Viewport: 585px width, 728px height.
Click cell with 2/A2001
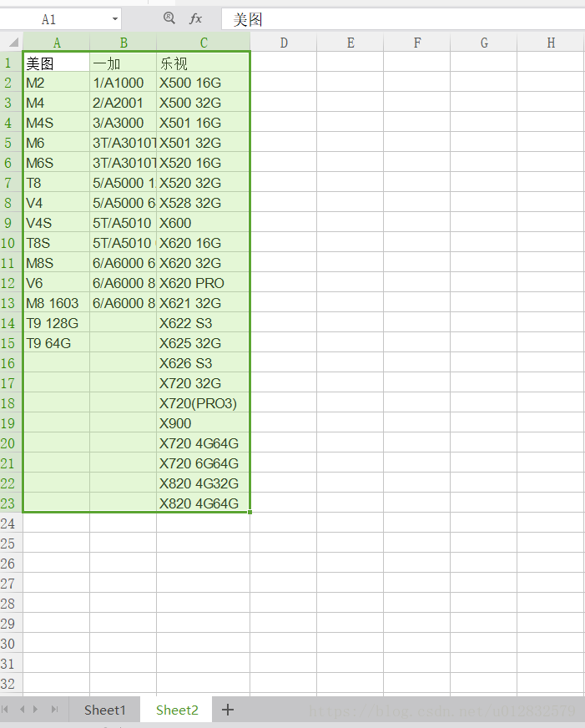point(124,103)
